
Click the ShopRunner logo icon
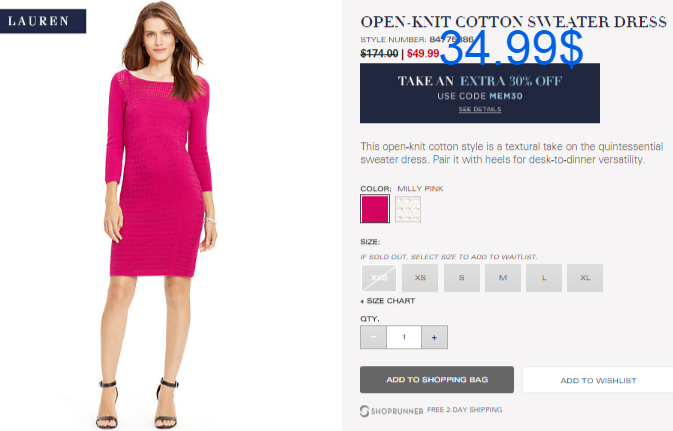pyautogui.click(x=364, y=411)
